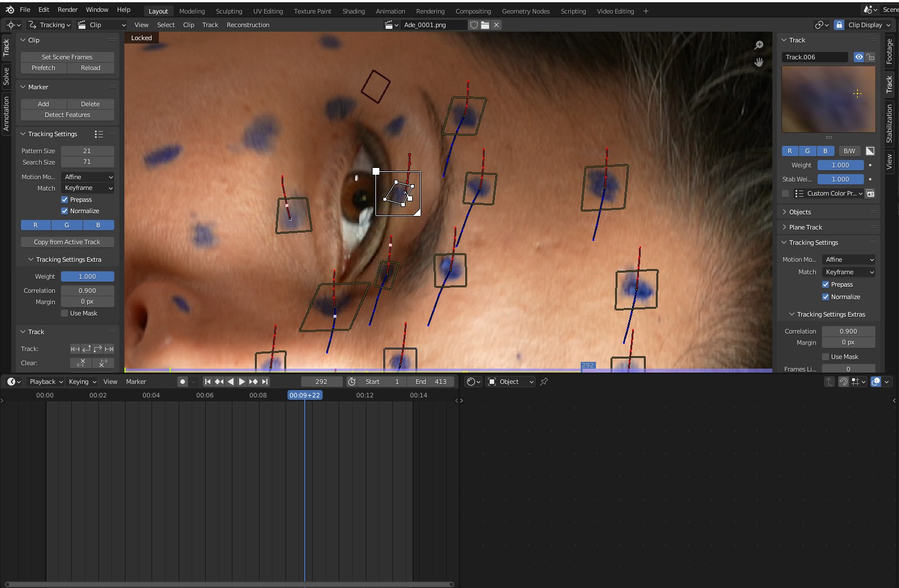Click the pin icon in properties header
The height and width of the screenshot is (588, 899).
(x=544, y=382)
